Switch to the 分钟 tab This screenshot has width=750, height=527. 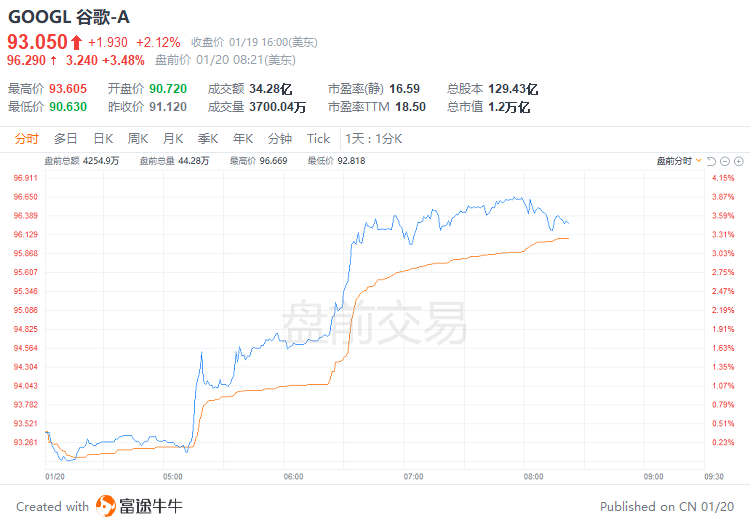280,139
